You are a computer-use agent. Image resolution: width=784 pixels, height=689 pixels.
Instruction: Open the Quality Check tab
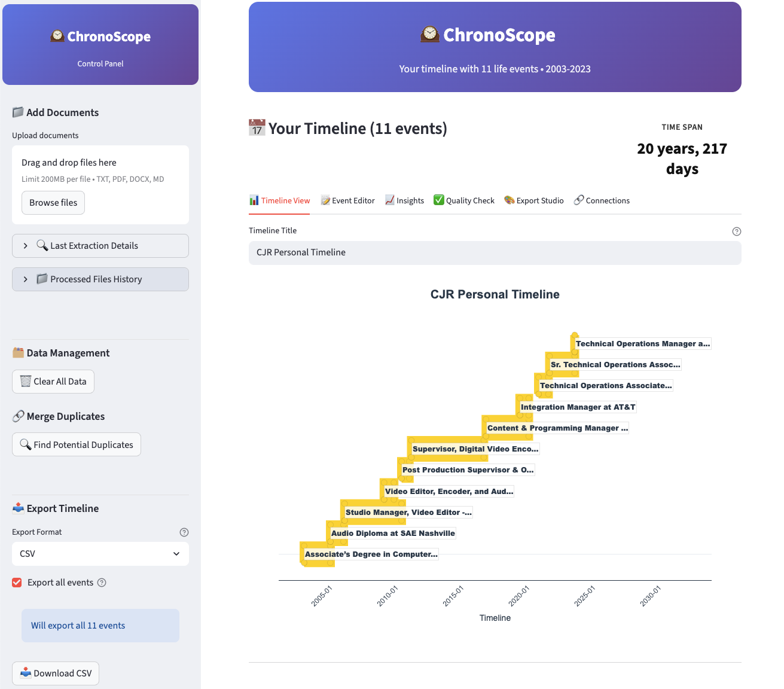[464, 200]
